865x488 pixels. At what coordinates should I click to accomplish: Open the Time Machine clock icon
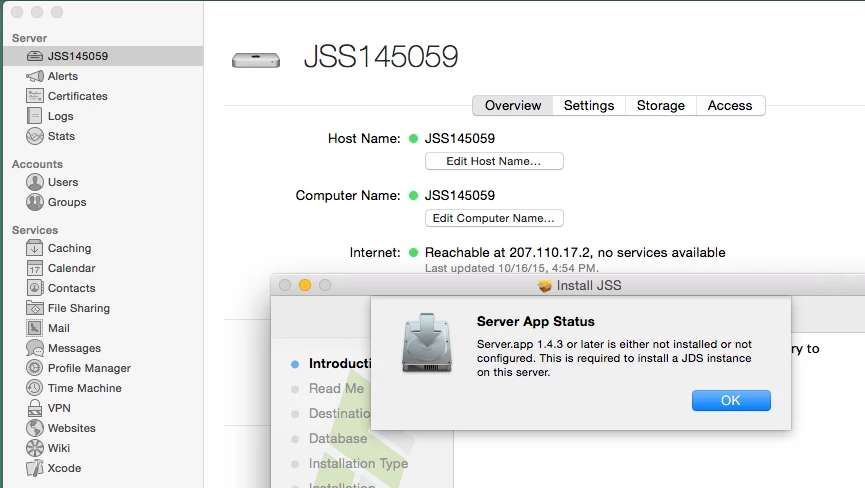pyautogui.click(x=34, y=388)
